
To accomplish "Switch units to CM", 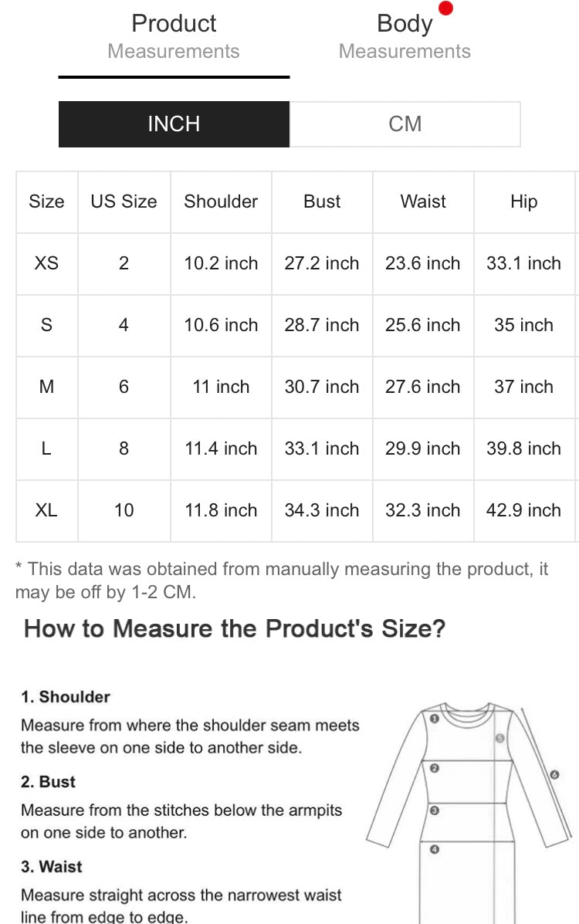I will coord(405,124).
